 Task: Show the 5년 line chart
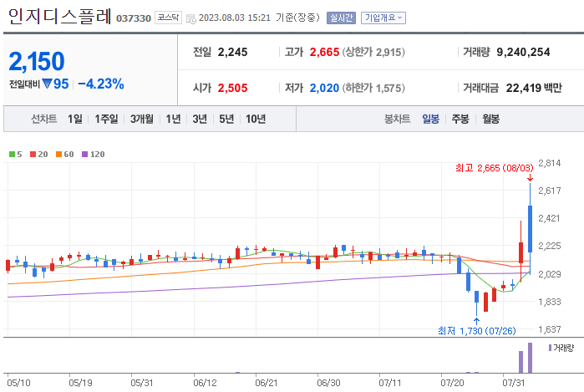click(226, 119)
